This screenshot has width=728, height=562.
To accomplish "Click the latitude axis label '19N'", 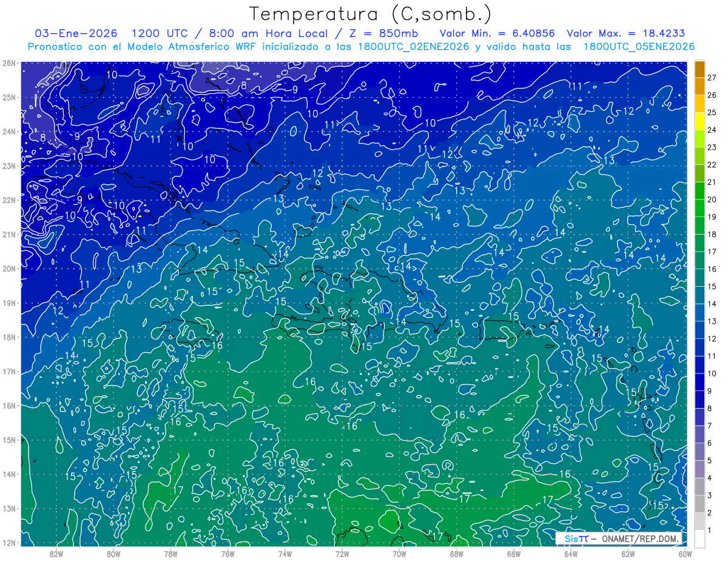I will [9, 303].
